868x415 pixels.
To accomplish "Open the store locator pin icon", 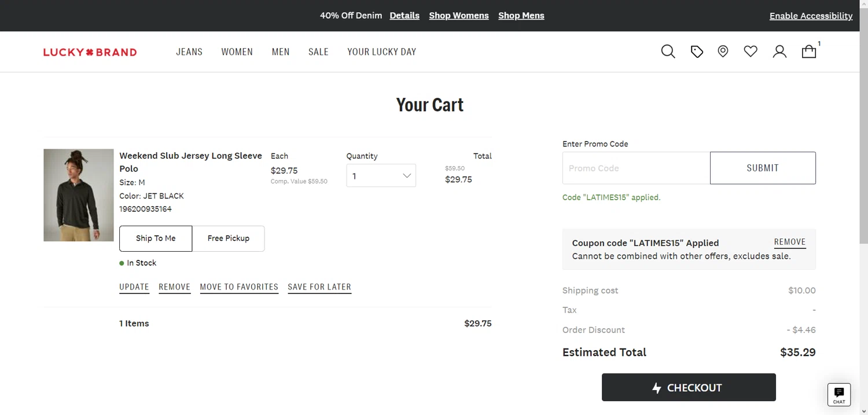I will (723, 52).
